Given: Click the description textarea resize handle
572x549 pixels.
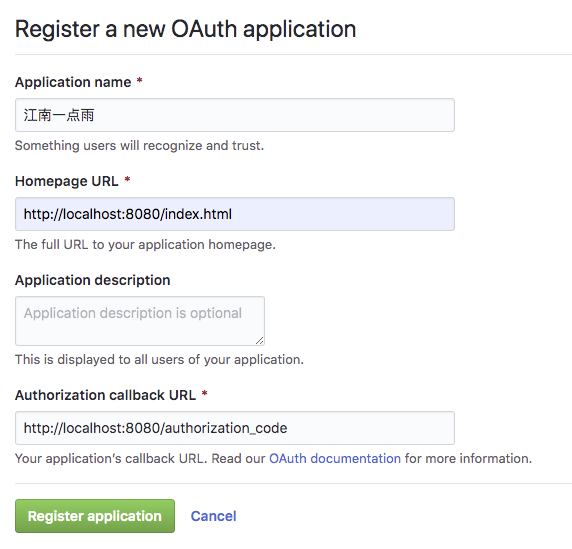Looking at the screenshot, I should coord(259,341).
